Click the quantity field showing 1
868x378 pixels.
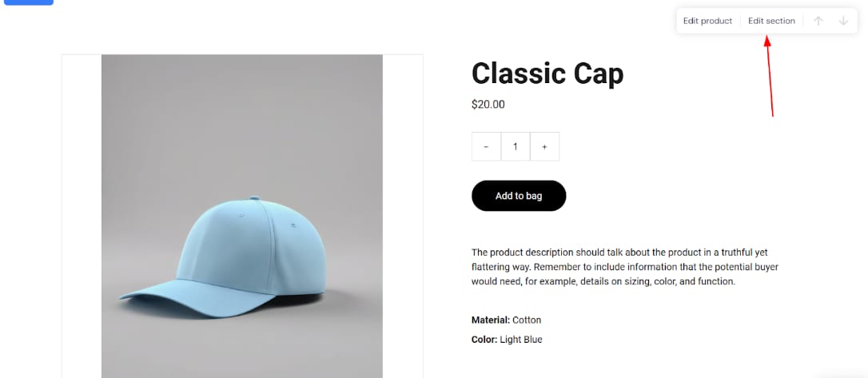tap(516, 147)
